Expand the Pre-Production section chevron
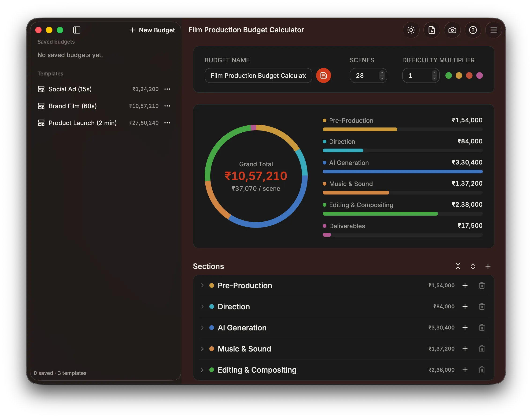This screenshot has height=419, width=532. (x=202, y=286)
